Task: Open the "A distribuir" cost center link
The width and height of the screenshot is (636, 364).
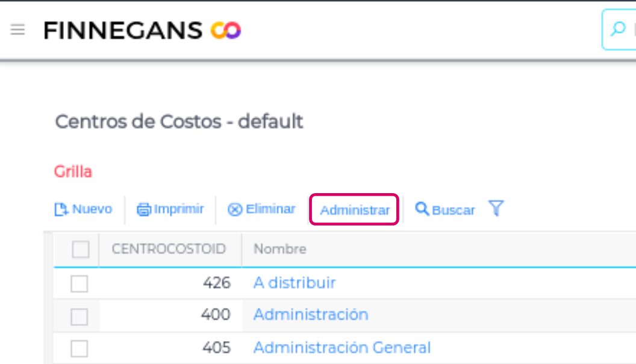Action: point(295,283)
